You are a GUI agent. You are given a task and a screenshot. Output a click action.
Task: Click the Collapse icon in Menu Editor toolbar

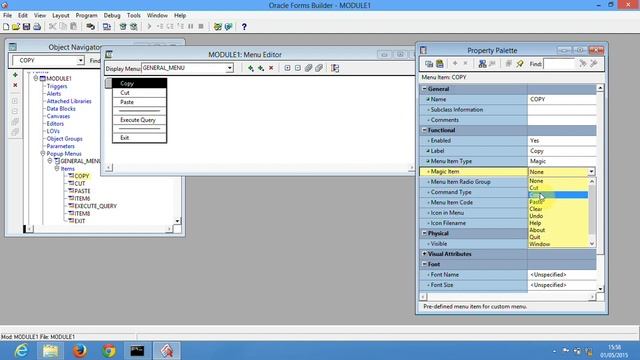click(x=298, y=68)
